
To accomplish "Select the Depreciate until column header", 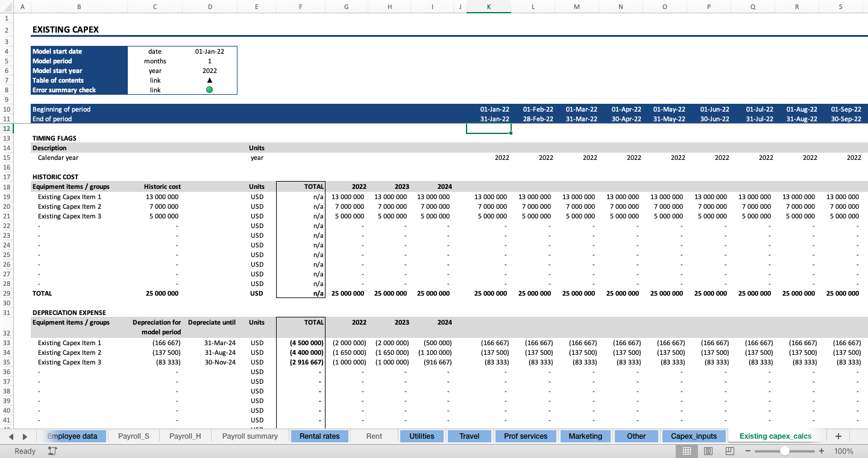I will point(212,322).
